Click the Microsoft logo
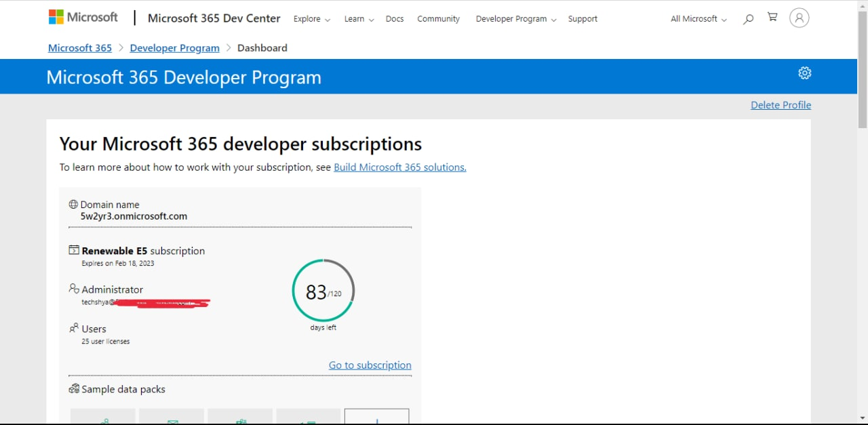868x425 pixels. [x=83, y=18]
